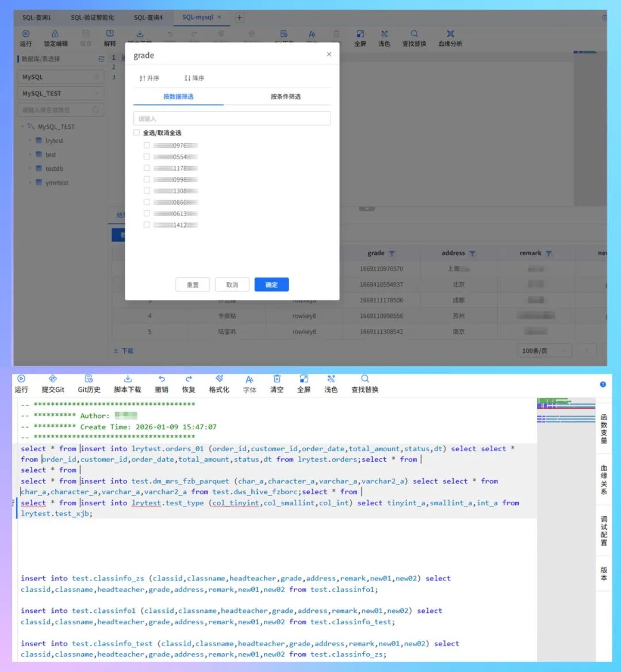621x672 pixels.
Task: Click 脚本下载 in the Git editor toolbar
Action: click(x=127, y=383)
